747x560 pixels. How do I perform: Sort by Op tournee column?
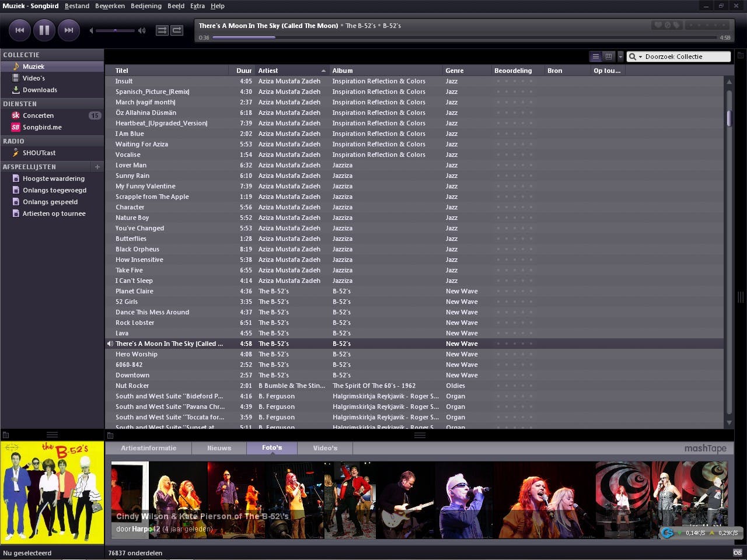608,71
